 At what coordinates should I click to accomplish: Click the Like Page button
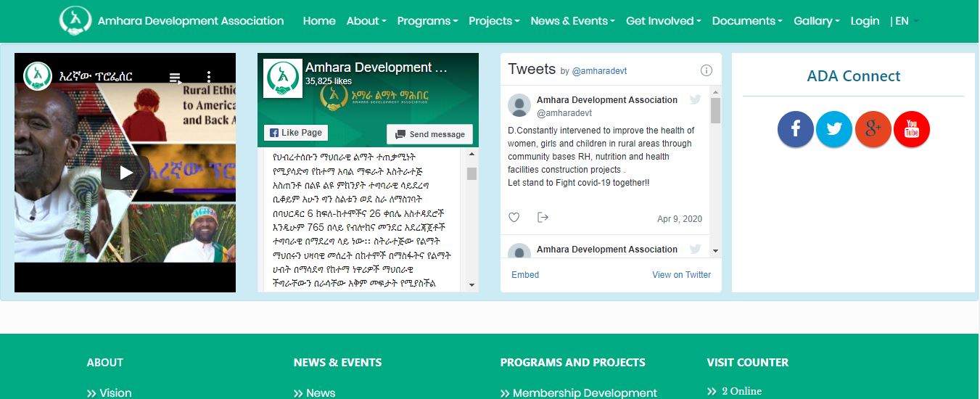tap(295, 133)
